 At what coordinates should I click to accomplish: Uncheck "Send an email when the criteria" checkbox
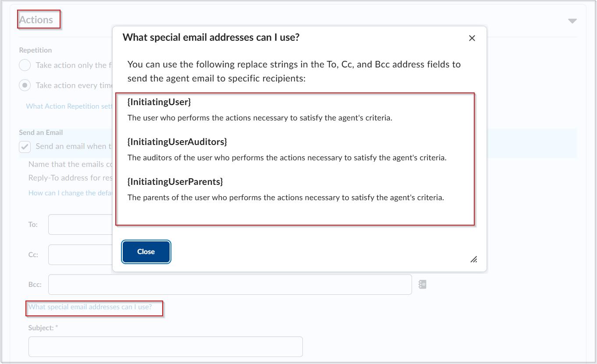pyautogui.click(x=25, y=147)
